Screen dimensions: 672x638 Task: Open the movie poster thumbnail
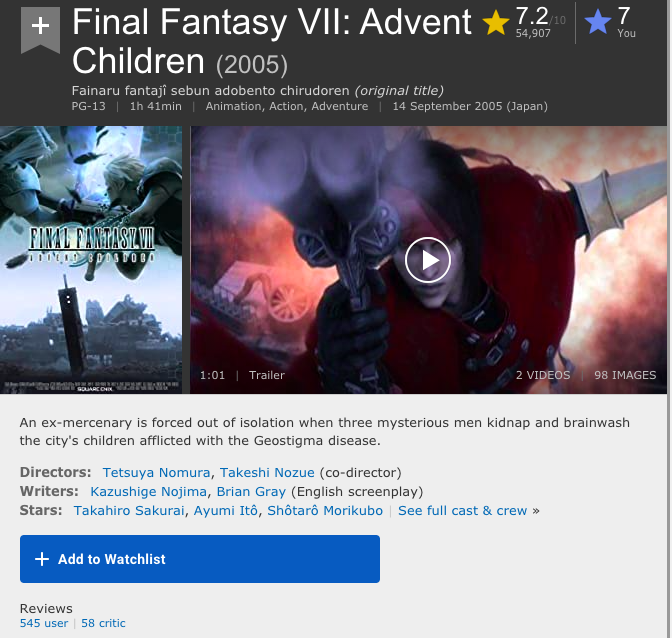click(91, 260)
